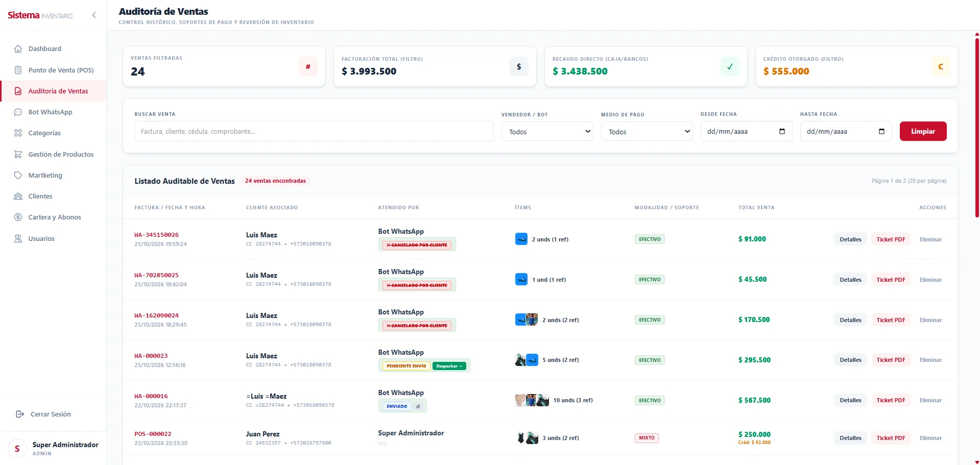Download Ticket PDF for WA-702850025
This screenshot has width=980, height=465.
pos(891,280)
